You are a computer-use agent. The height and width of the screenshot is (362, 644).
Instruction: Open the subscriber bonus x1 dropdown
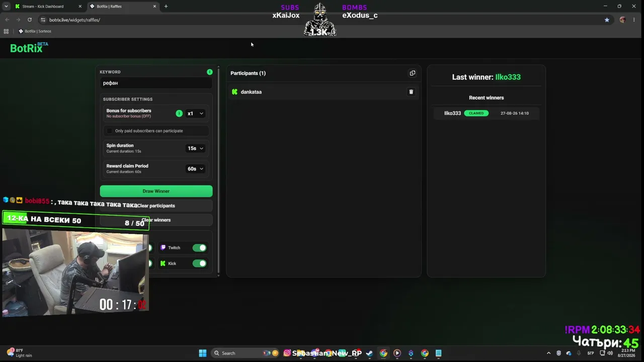coord(195,114)
